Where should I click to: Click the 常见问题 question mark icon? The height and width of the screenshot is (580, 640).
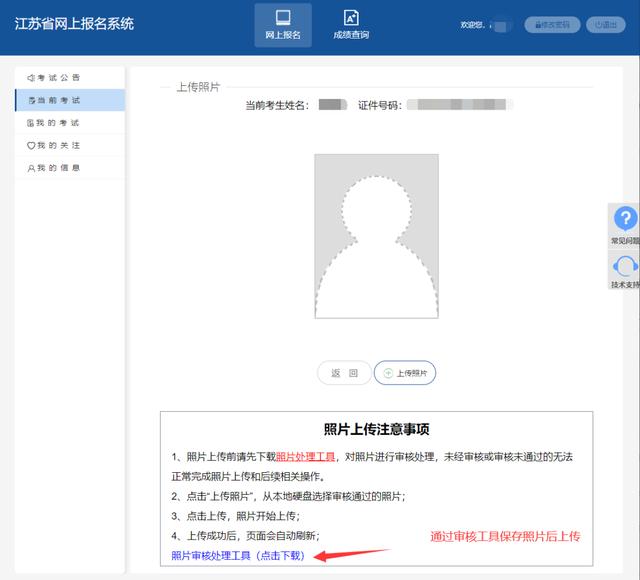point(625,219)
